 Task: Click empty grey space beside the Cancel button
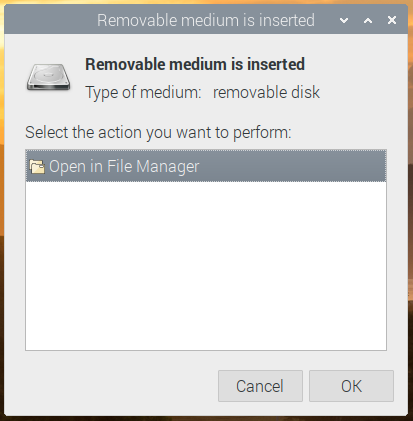(x=120, y=386)
